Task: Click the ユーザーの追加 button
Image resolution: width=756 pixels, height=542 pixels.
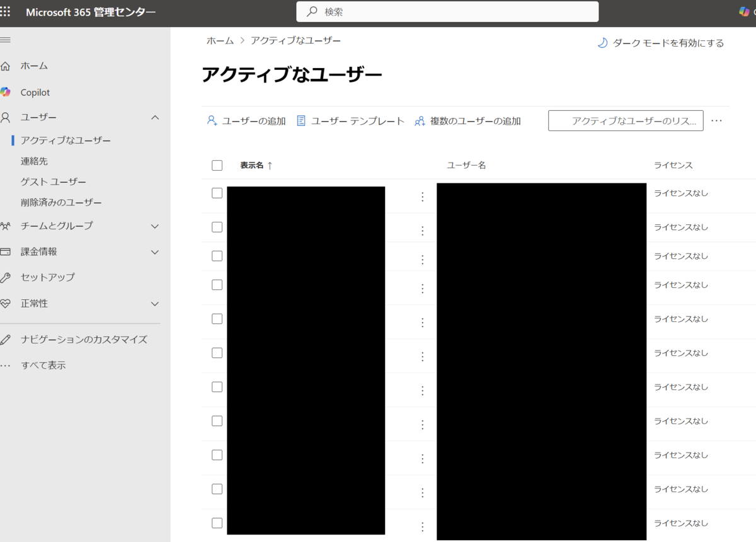Action: [x=246, y=121]
